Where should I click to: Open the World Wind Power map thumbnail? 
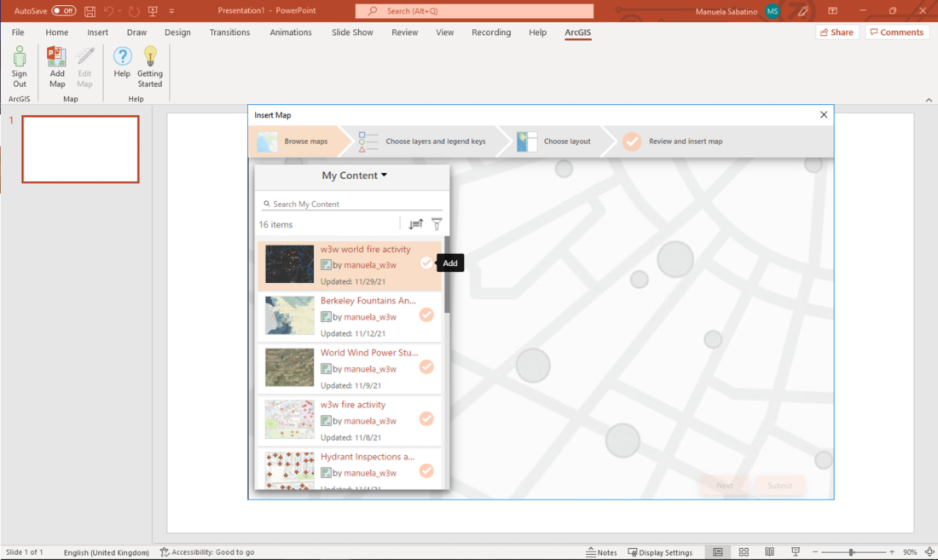(x=290, y=367)
